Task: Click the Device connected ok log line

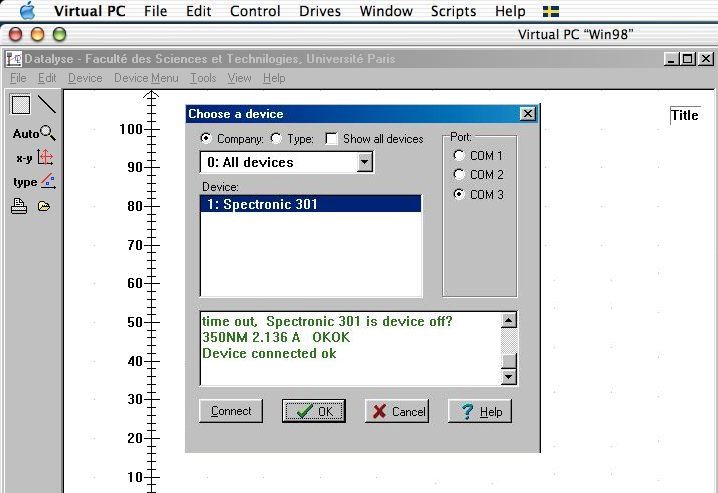Action: pyautogui.click(x=269, y=353)
